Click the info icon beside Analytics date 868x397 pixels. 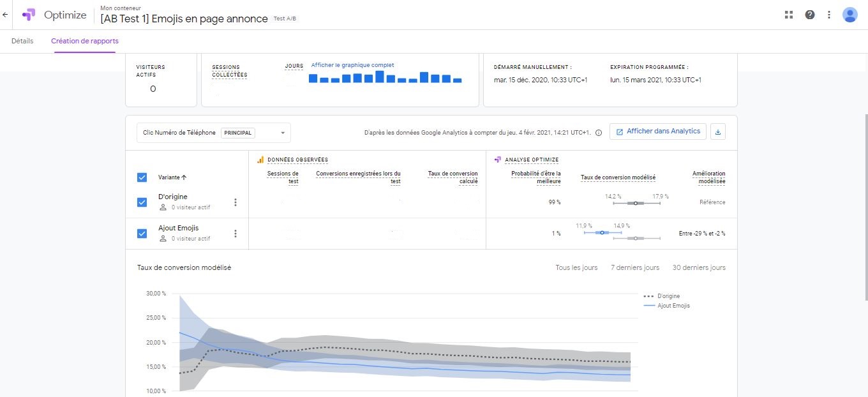599,133
